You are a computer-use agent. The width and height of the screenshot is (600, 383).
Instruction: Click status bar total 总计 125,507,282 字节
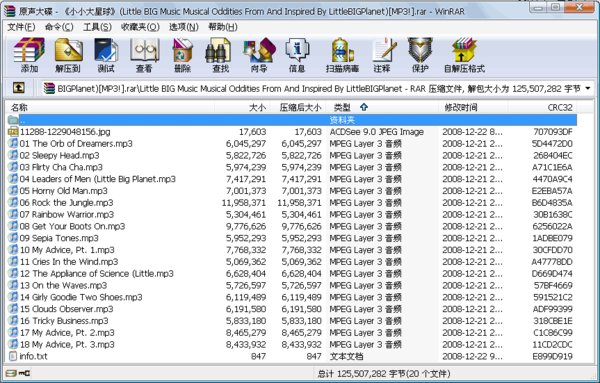(x=361, y=373)
